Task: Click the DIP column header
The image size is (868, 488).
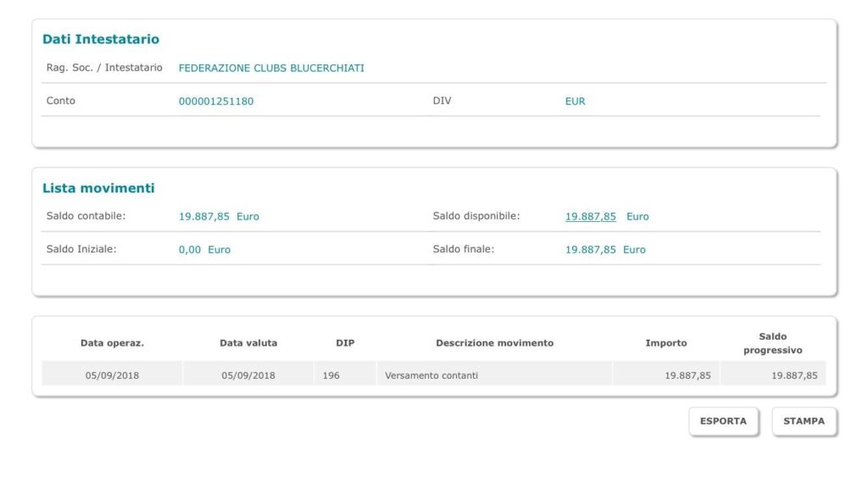Action: (x=345, y=343)
